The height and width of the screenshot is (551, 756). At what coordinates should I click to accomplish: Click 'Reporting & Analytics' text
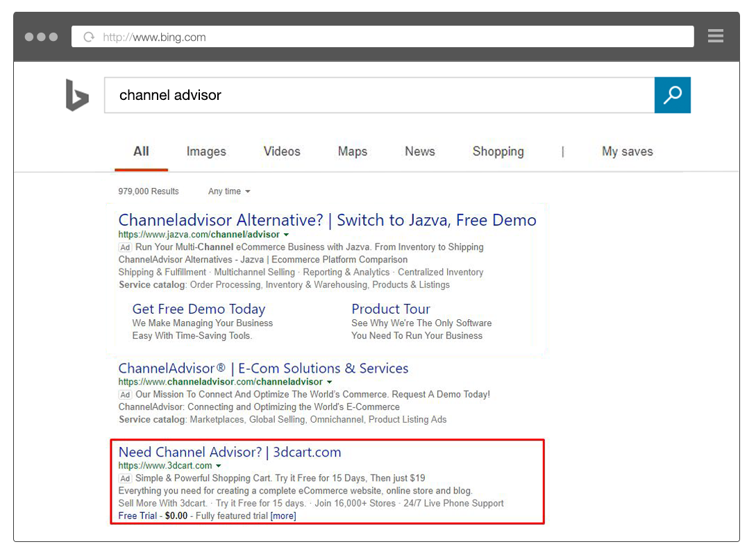tap(346, 272)
